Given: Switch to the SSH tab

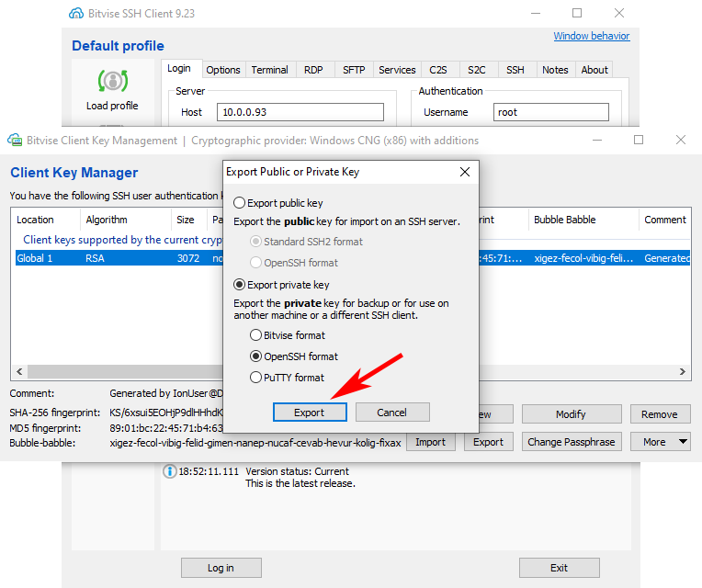Looking at the screenshot, I should [x=515, y=70].
